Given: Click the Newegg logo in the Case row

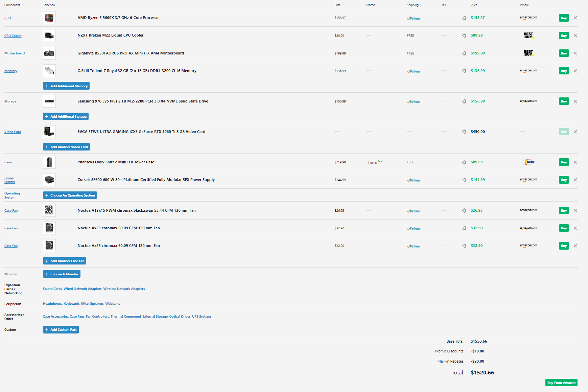Looking at the screenshot, I should pos(529,162).
